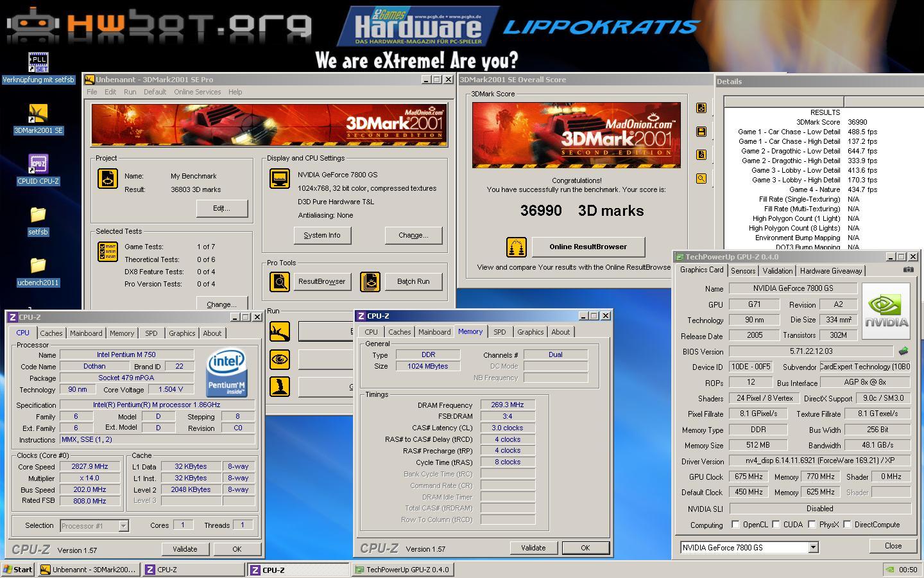924x578 pixels.
Task: Switch to Caches tab in left CPU-Z
Action: 51,333
